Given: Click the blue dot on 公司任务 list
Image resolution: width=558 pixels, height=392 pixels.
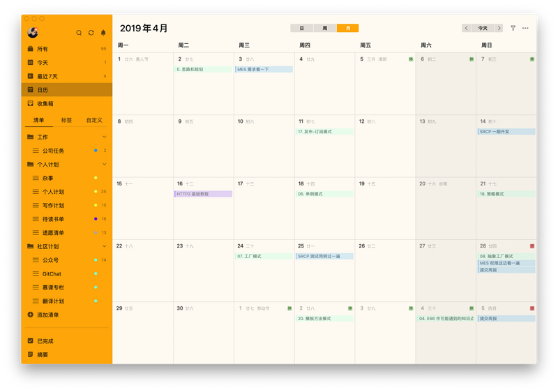Looking at the screenshot, I should pyautogui.click(x=96, y=151).
